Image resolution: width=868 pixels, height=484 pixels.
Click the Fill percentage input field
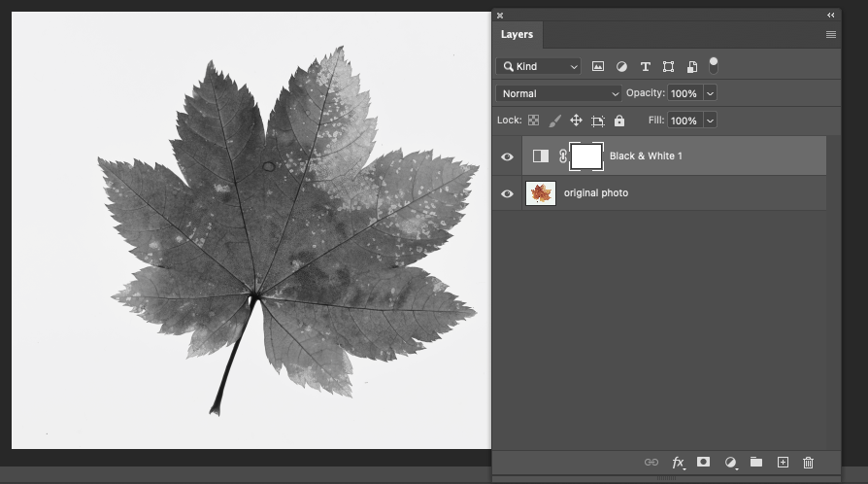click(x=684, y=121)
